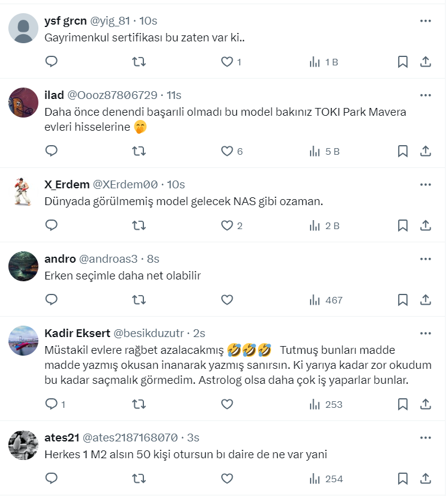Open the ilad display name
Image resolution: width=448 pixels, height=496 pixels.
pyautogui.click(x=54, y=95)
